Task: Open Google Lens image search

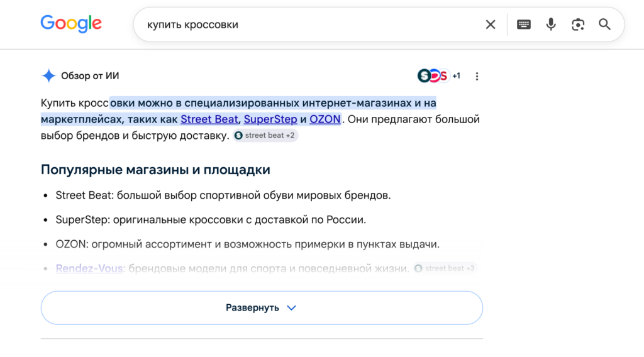Action: (578, 25)
